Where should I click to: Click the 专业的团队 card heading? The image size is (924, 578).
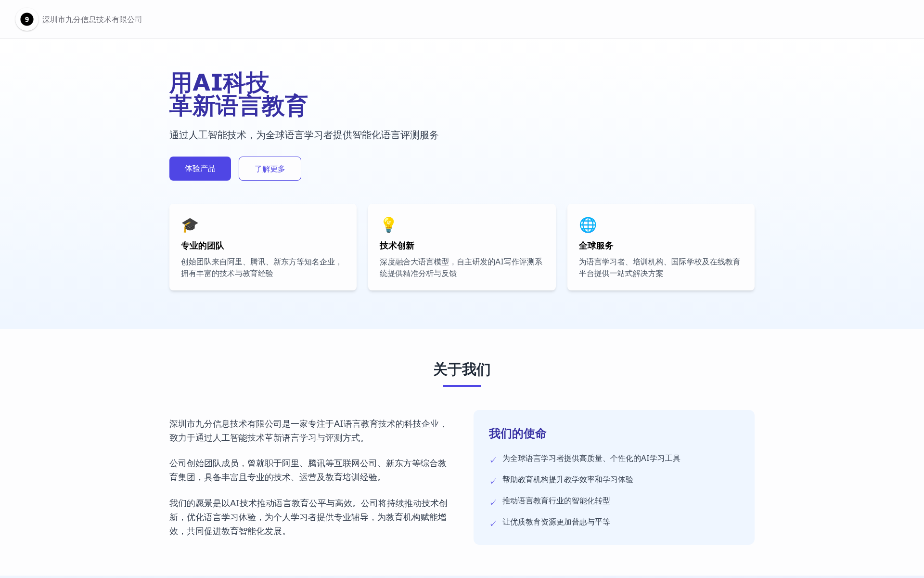click(203, 246)
